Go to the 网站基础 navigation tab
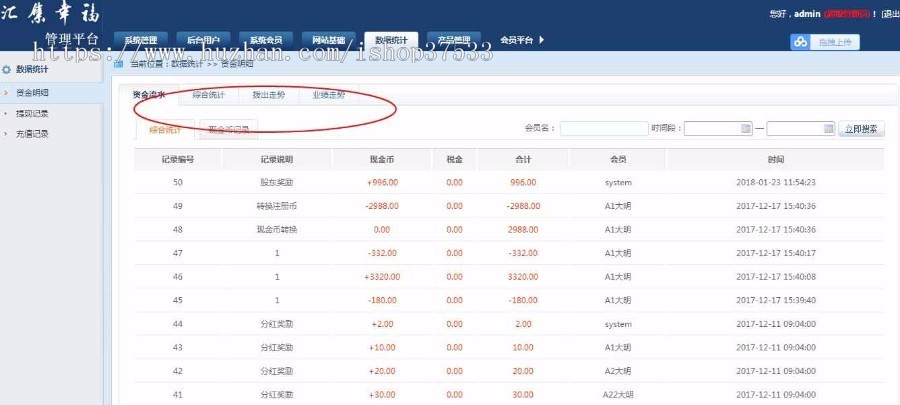The height and width of the screenshot is (405, 900). [328, 40]
